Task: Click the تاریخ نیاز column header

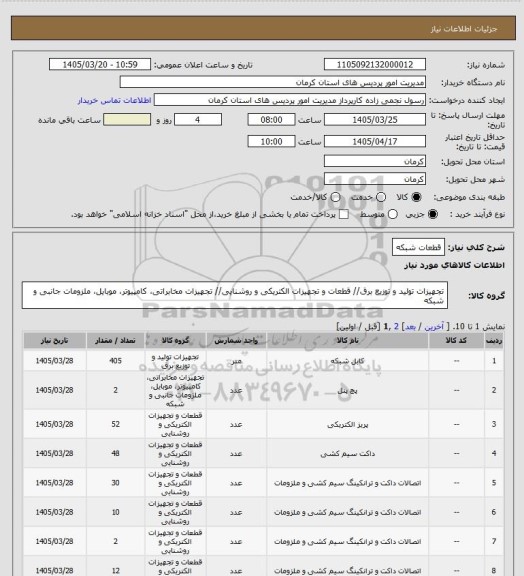Action: click(x=54, y=341)
